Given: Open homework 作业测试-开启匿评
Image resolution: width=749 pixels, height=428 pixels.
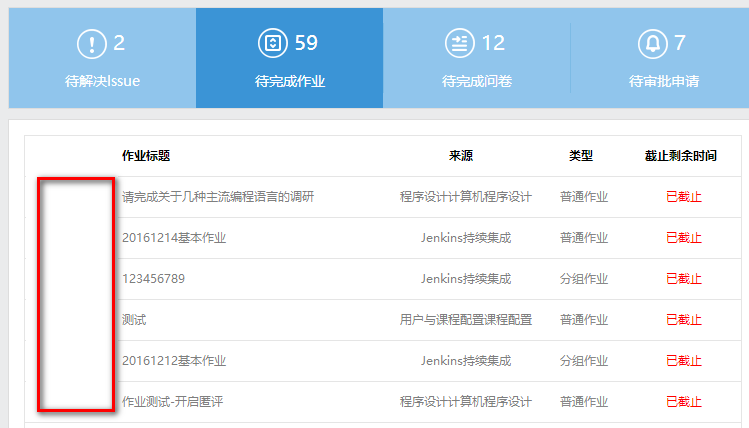Looking at the screenshot, I should pos(172,402).
